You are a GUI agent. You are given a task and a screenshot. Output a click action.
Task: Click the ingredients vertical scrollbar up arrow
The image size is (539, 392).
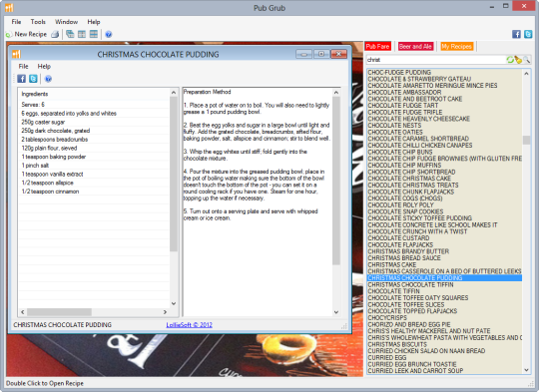click(x=174, y=93)
